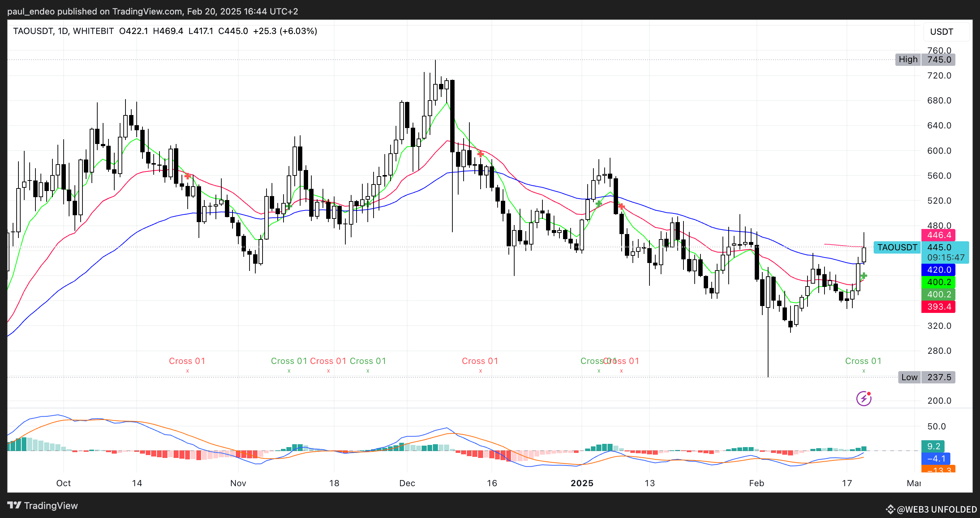This screenshot has width=980, height=518.
Task: Click the open value O422.1
Action: click(133, 31)
